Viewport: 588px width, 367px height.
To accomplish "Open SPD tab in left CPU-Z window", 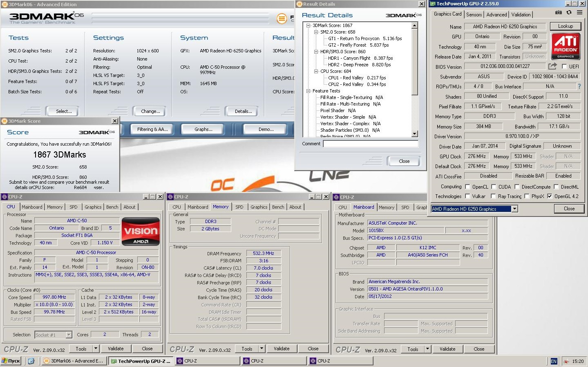I will [74, 207].
